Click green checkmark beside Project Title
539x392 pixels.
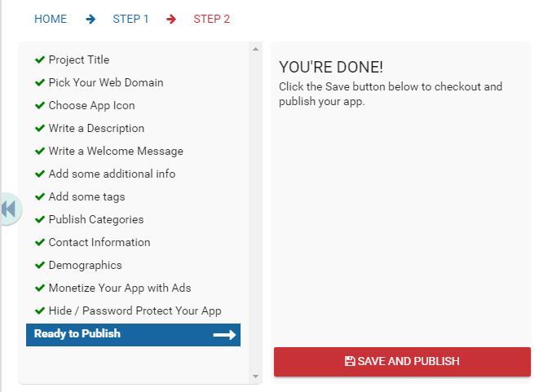tap(40, 59)
